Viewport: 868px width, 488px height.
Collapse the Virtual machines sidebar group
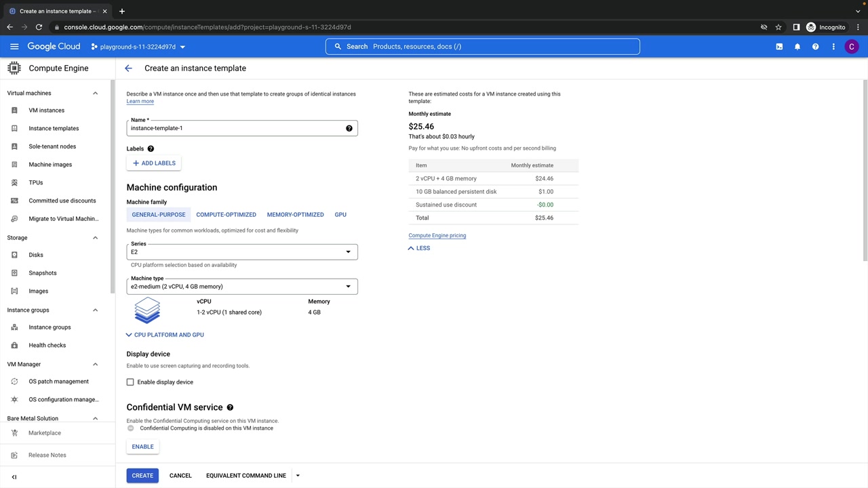coord(95,94)
